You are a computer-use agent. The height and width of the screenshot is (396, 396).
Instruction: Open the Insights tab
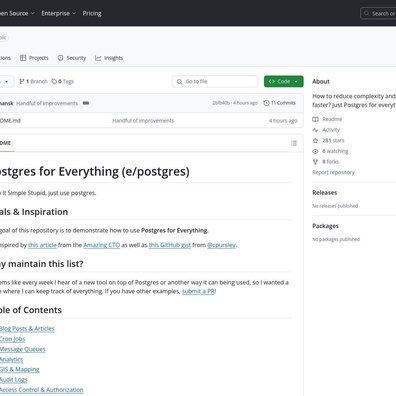(x=109, y=58)
